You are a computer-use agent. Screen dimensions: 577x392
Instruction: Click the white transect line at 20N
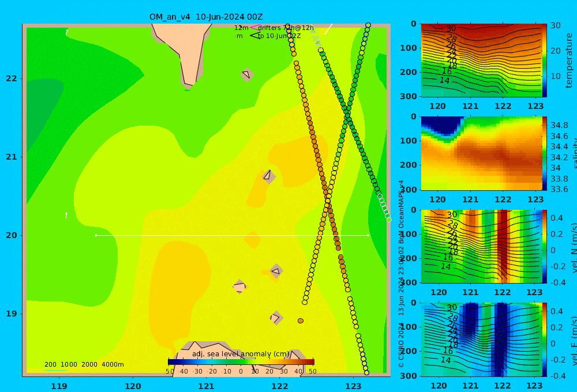232,235
